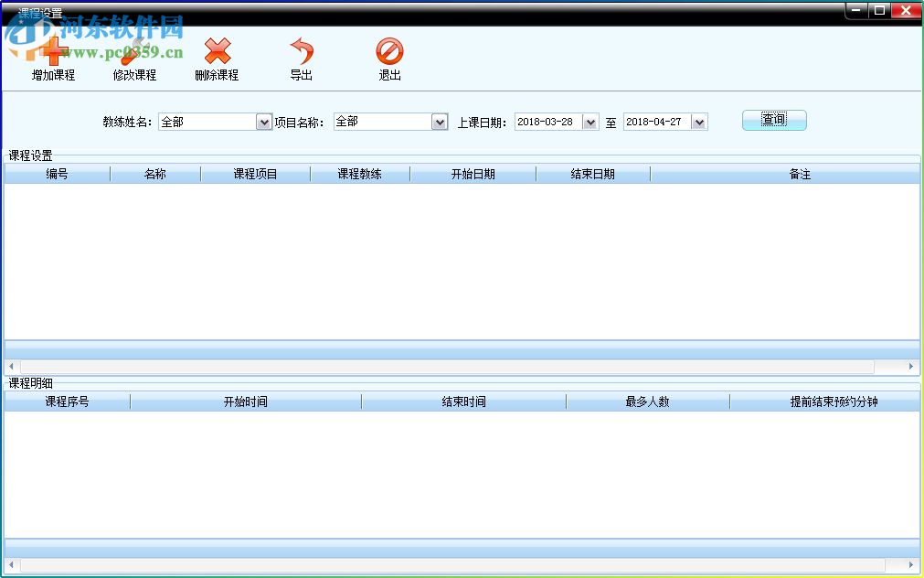Open the end date 2018-04-27 picker
The height and width of the screenshot is (578, 924).
click(699, 122)
